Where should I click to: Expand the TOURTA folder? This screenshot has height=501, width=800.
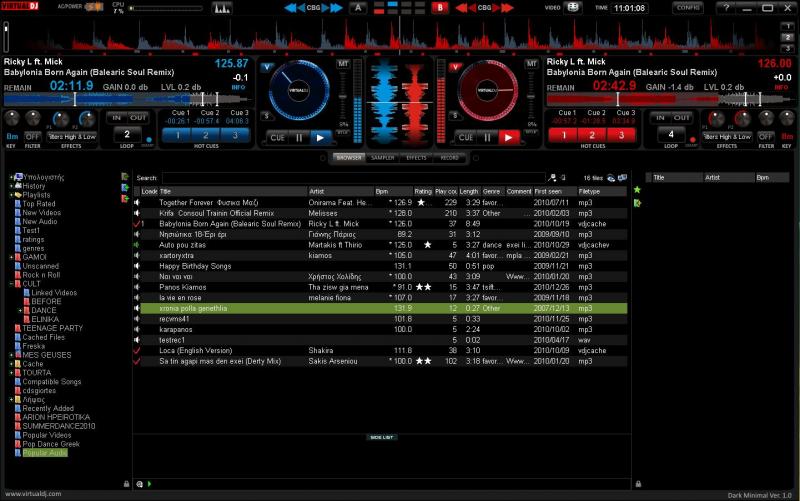pyautogui.click(x=11, y=372)
